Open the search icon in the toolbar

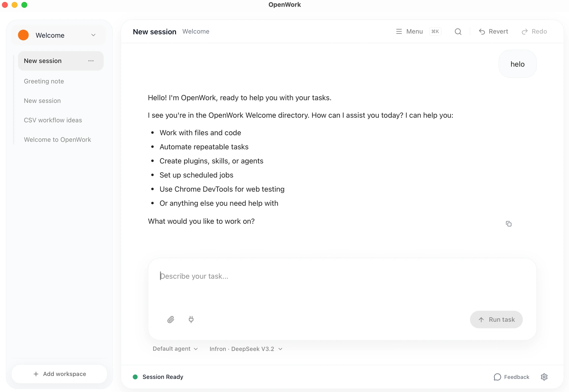[x=458, y=31]
